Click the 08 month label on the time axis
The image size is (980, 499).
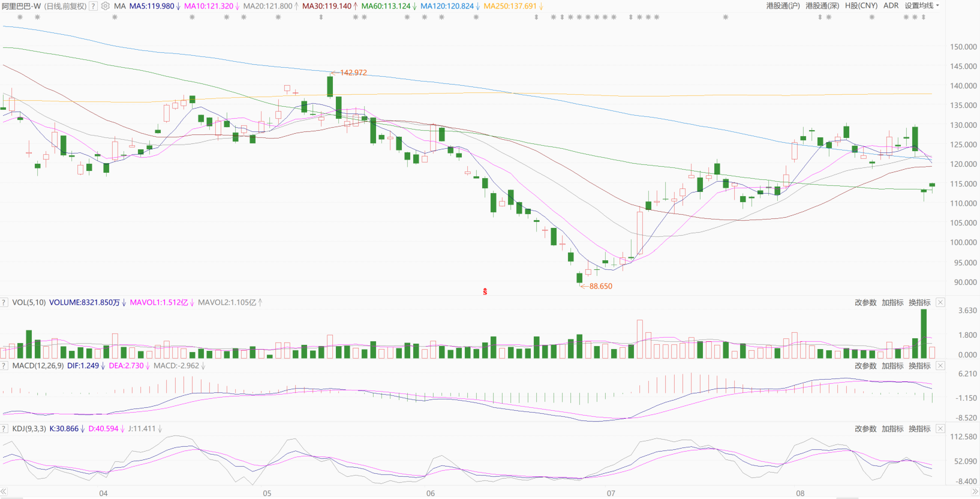(x=800, y=493)
